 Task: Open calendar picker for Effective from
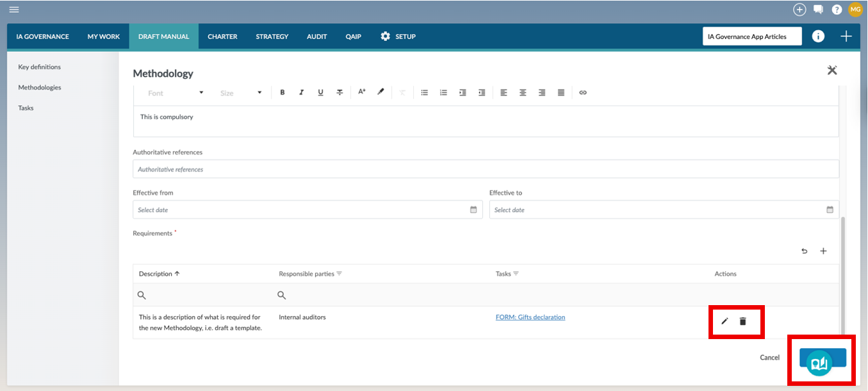(473, 210)
